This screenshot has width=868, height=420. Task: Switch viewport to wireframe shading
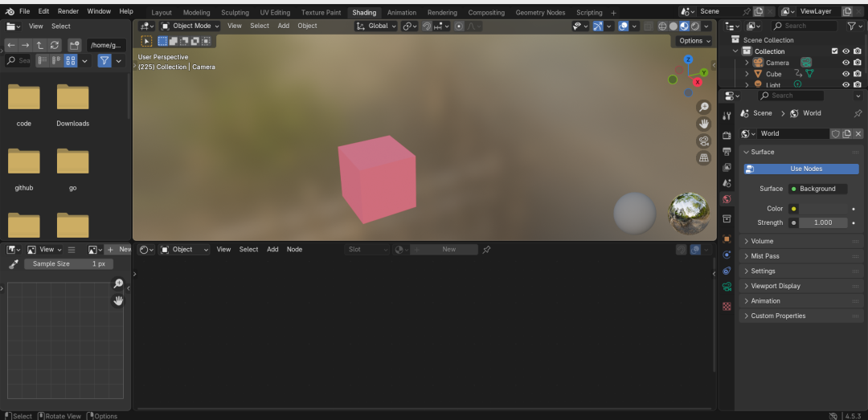pos(662,26)
